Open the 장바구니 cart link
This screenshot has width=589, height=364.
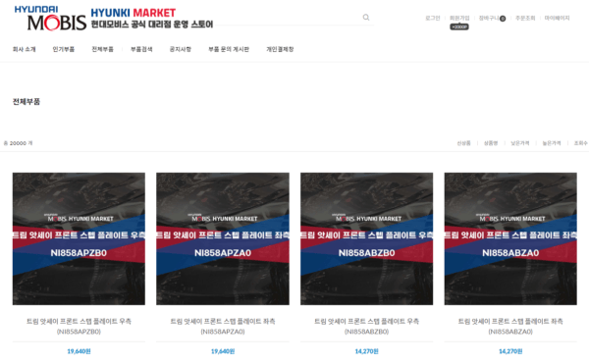(489, 18)
